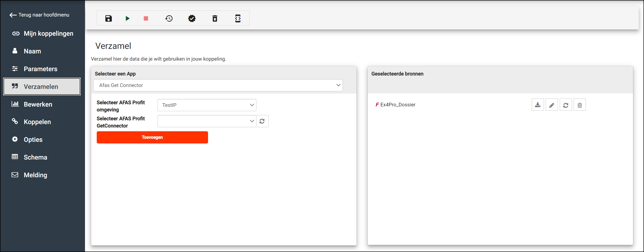
Task: Select the Ex4Pro_Dossier source entry
Action: coord(397,105)
